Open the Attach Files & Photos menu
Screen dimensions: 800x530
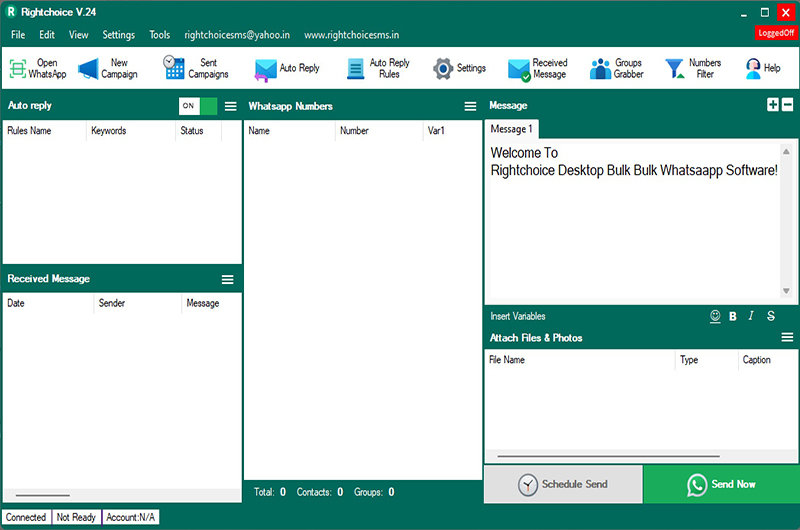click(787, 338)
